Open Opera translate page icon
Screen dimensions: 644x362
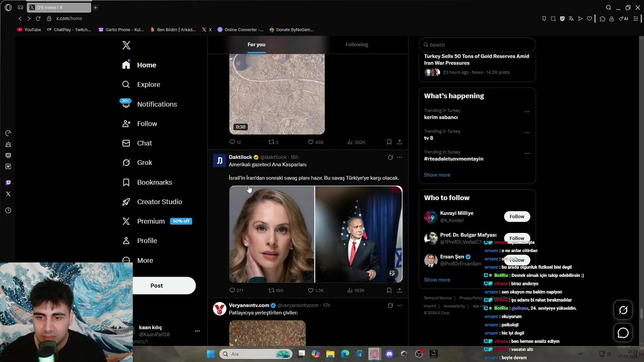(x=571, y=19)
